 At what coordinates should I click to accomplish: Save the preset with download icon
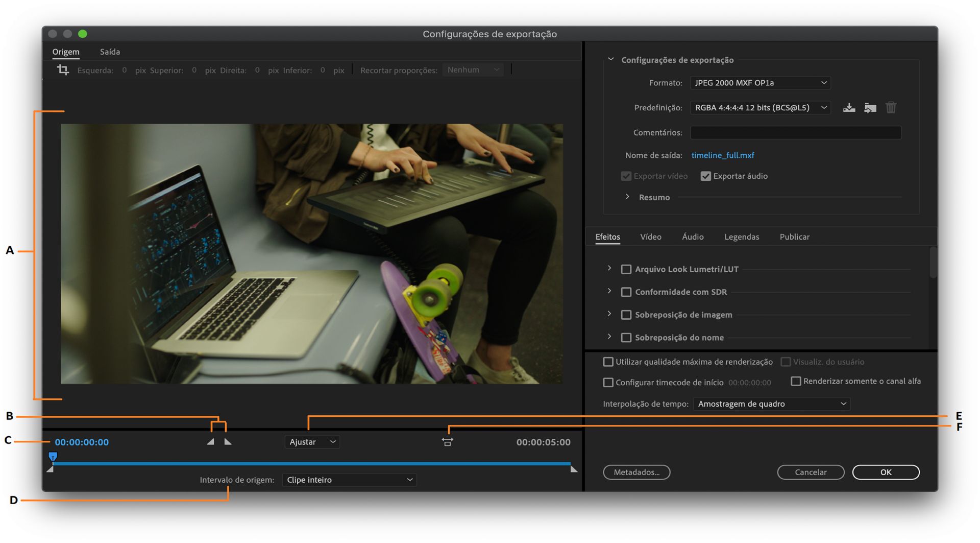point(849,108)
